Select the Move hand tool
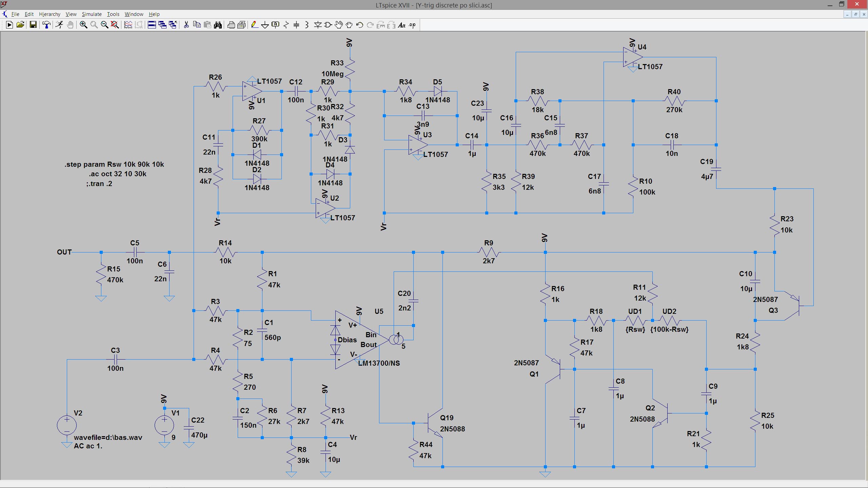The image size is (868, 488). (339, 25)
